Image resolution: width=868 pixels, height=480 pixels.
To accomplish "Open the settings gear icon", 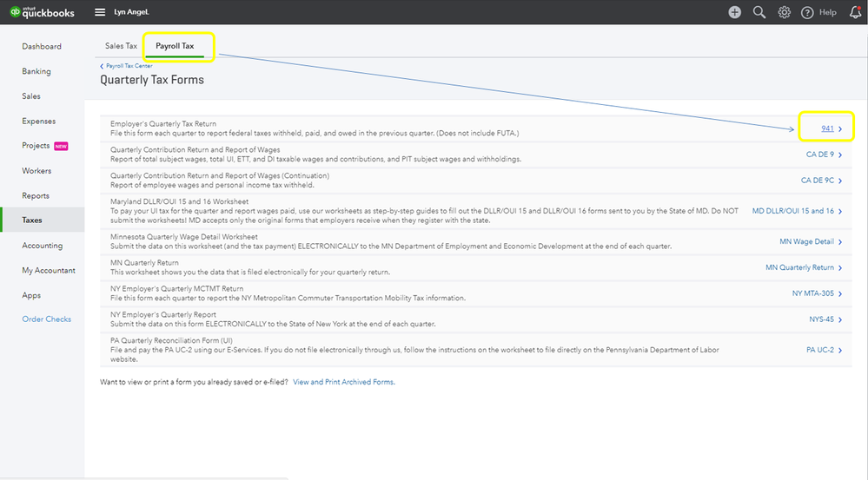I will pyautogui.click(x=784, y=12).
